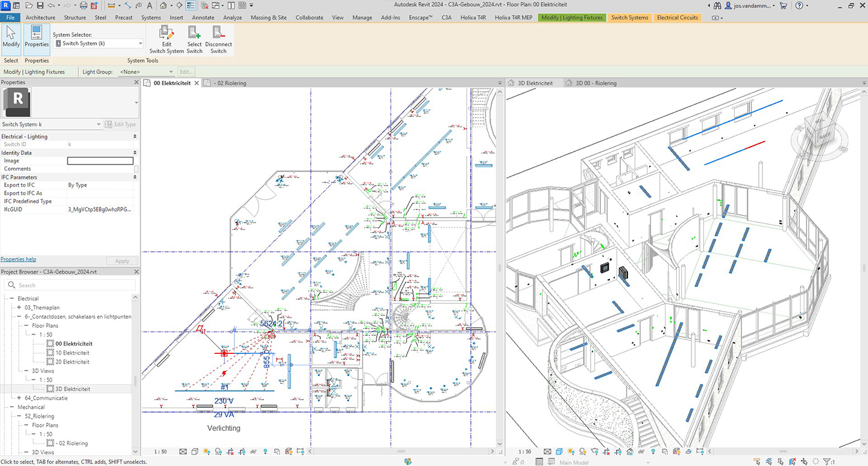The width and height of the screenshot is (868, 466).
Task: Toggle Shadows in the floor plan view bar
Action: [x=218, y=452]
